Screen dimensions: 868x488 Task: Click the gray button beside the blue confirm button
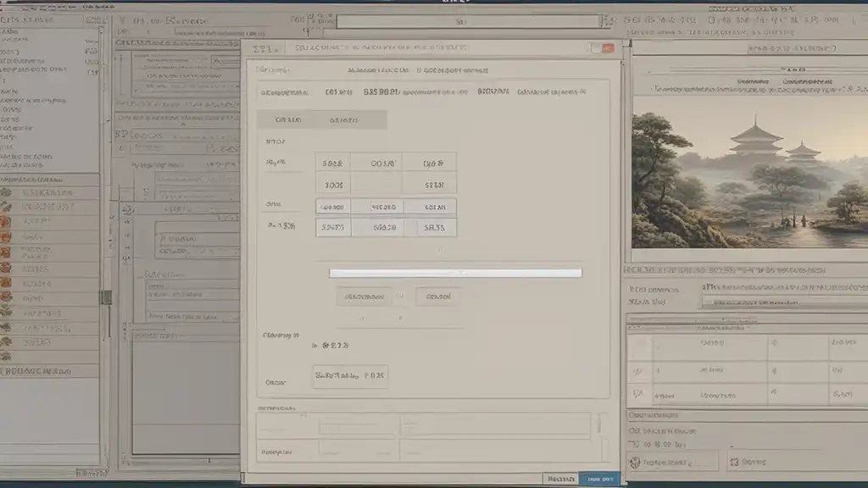[x=559, y=480]
